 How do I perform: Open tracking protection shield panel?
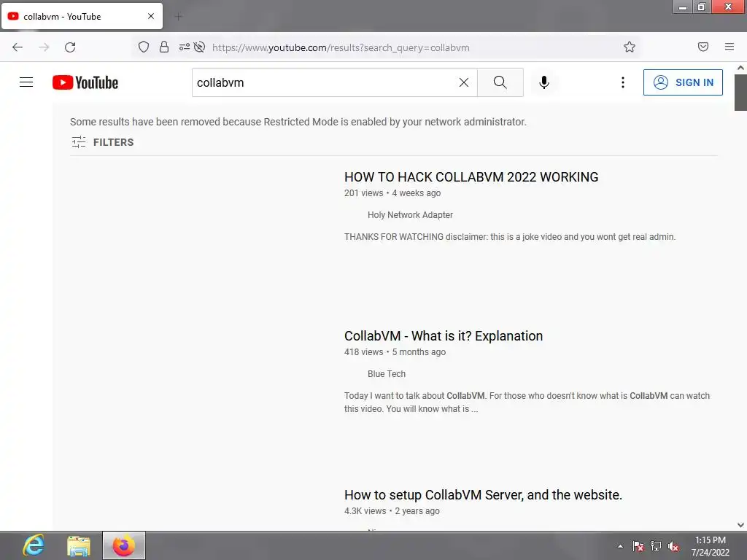tap(144, 47)
